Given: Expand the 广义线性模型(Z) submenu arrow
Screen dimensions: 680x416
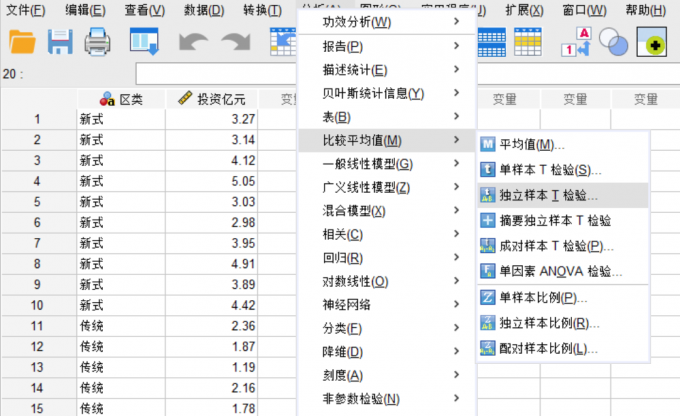Looking at the screenshot, I should coord(456,187).
